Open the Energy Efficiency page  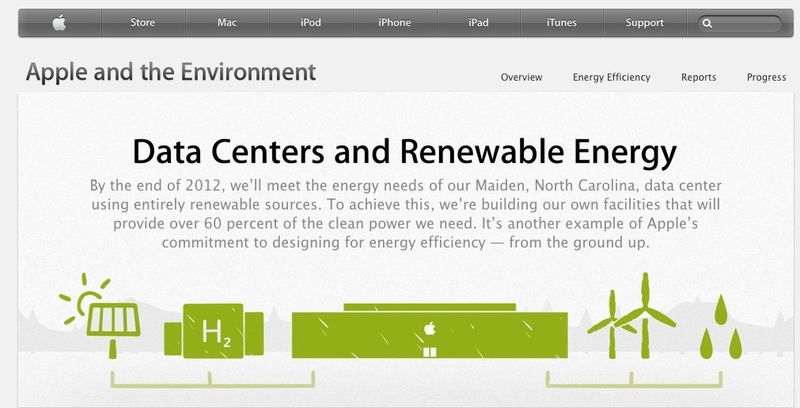click(612, 78)
